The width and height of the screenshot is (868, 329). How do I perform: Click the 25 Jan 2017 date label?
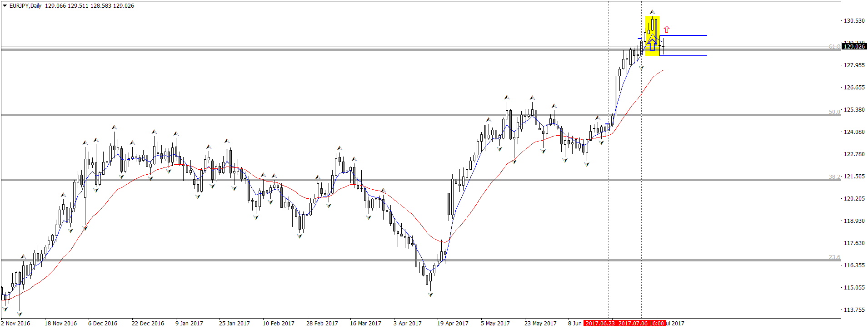tap(234, 324)
